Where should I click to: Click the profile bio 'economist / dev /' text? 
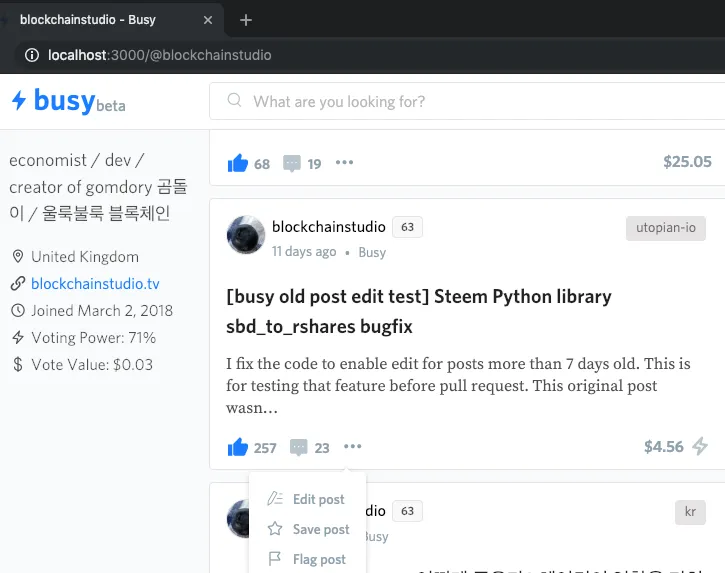[77, 160]
